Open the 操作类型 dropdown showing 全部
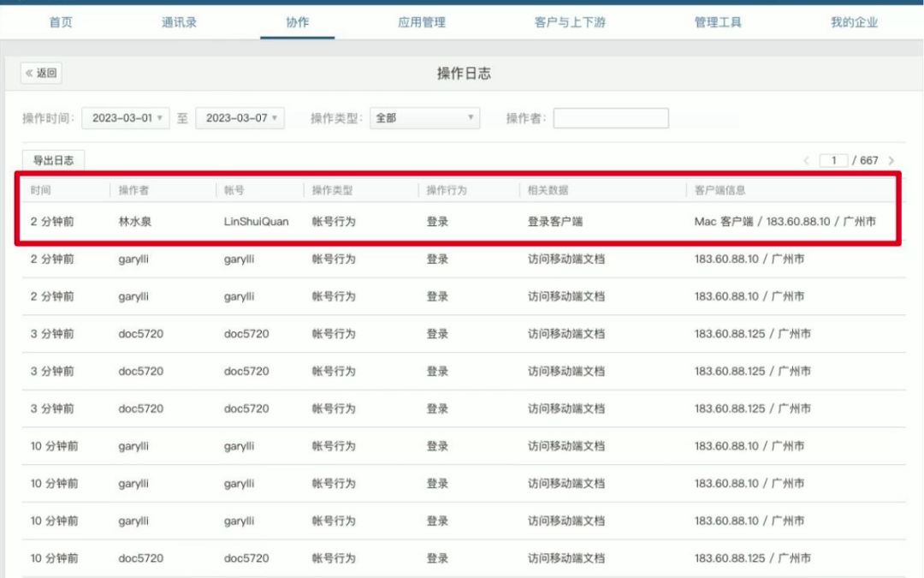 click(424, 117)
